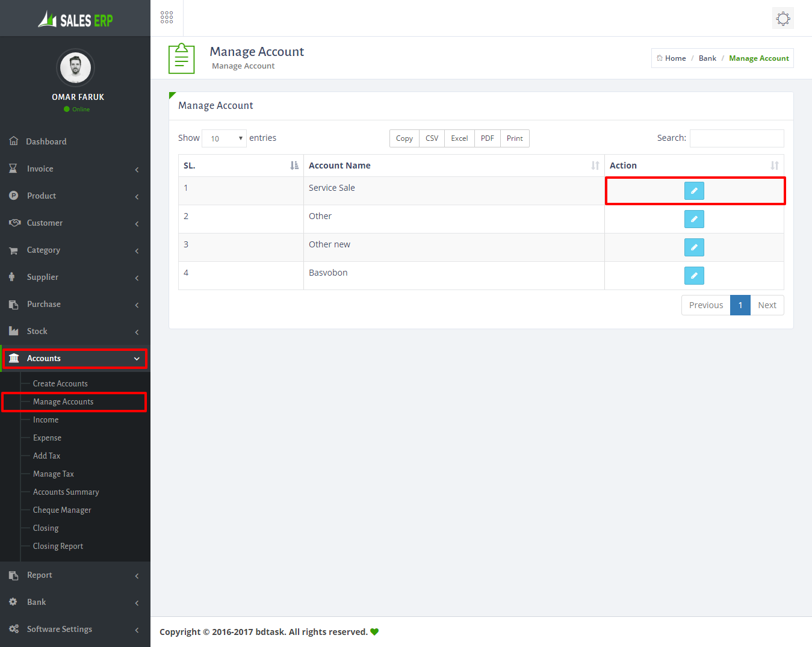Click edit pencil icon for Other new
The height and width of the screenshot is (647, 812).
click(x=694, y=247)
